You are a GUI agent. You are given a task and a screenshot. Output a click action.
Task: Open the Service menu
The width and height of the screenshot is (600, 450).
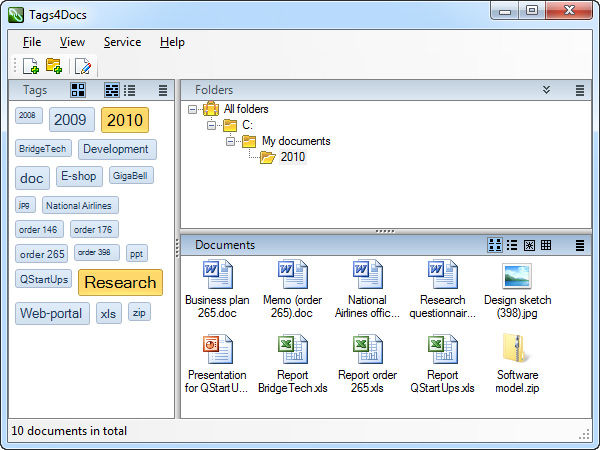(122, 42)
